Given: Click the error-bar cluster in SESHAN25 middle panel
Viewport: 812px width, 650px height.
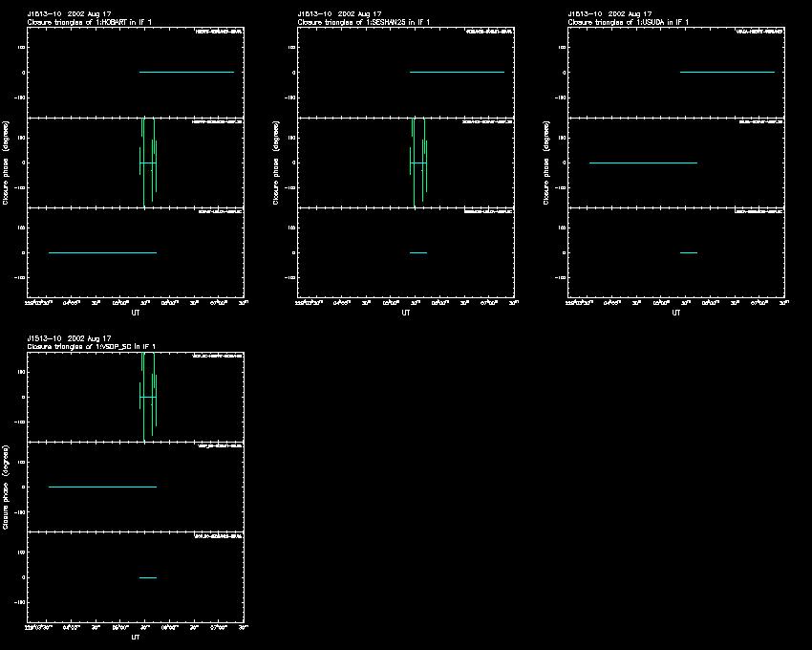Looking at the screenshot, I should coord(418,162).
